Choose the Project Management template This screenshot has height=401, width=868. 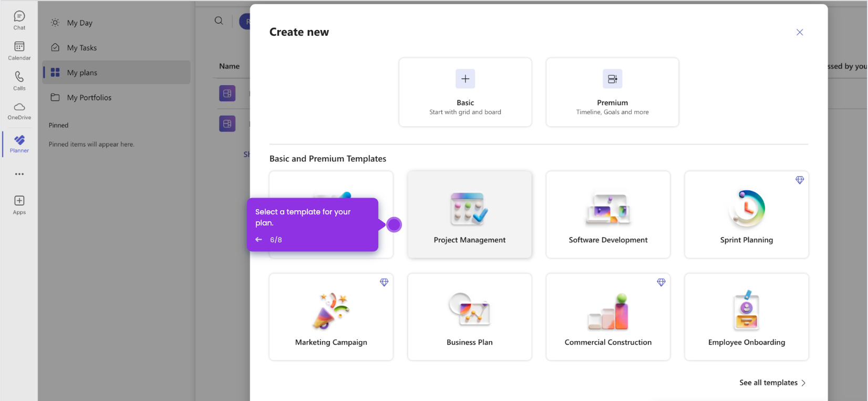[x=470, y=214]
